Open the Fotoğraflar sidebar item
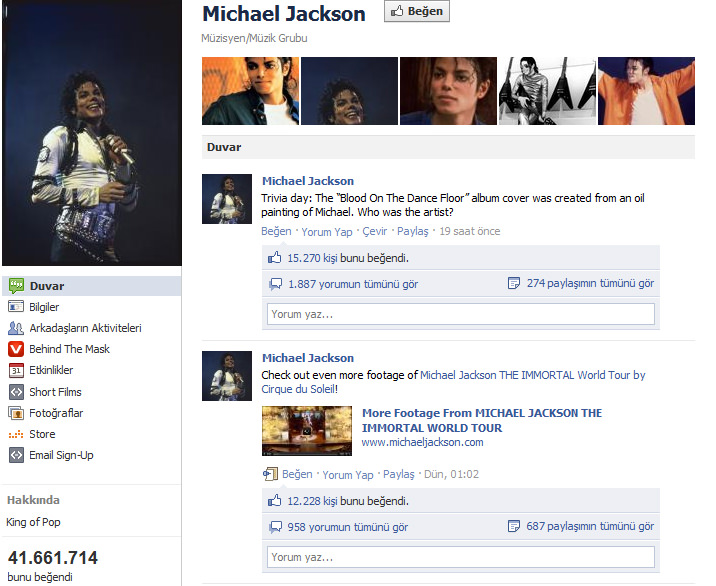The width and height of the screenshot is (716, 586). (x=56, y=413)
